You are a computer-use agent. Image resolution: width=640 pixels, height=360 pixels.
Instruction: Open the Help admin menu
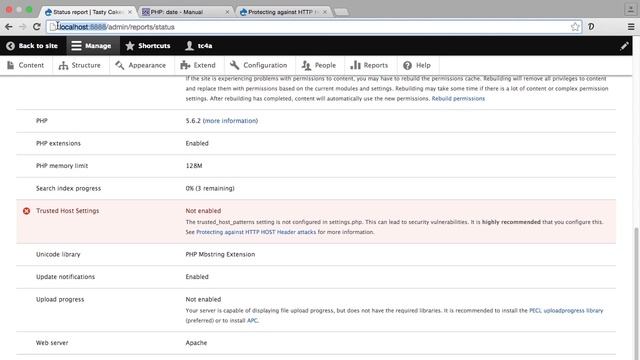point(417,65)
